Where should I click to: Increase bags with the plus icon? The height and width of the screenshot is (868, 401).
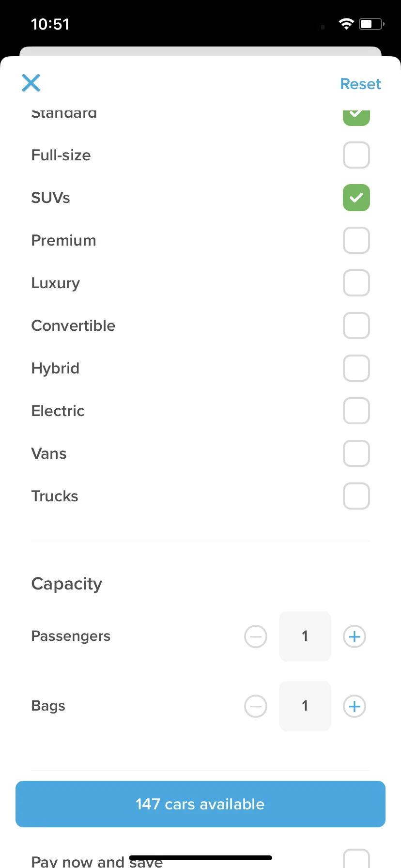tap(355, 706)
